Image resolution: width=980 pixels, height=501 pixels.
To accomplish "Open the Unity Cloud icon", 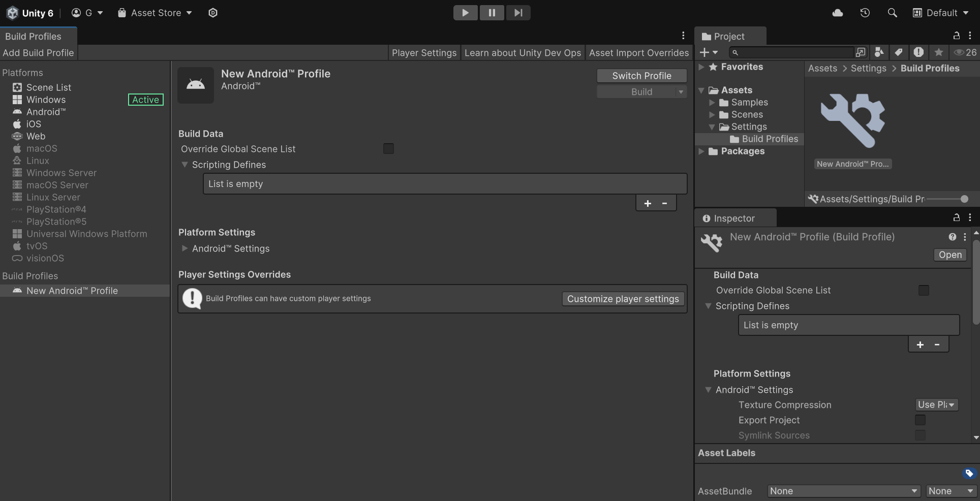I will 838,13.
